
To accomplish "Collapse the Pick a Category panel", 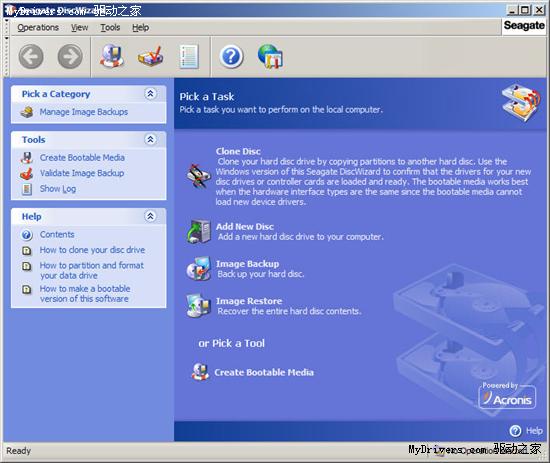I will pyautogui.click(x=150, y=94).
